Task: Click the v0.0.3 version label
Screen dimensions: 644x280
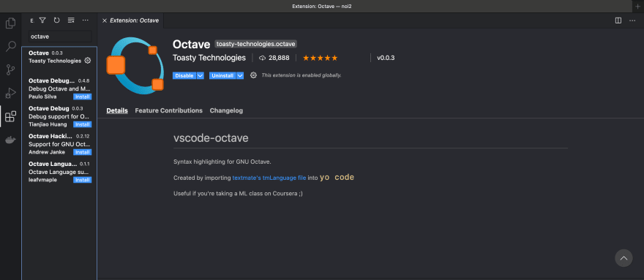Action: [386, 58]
